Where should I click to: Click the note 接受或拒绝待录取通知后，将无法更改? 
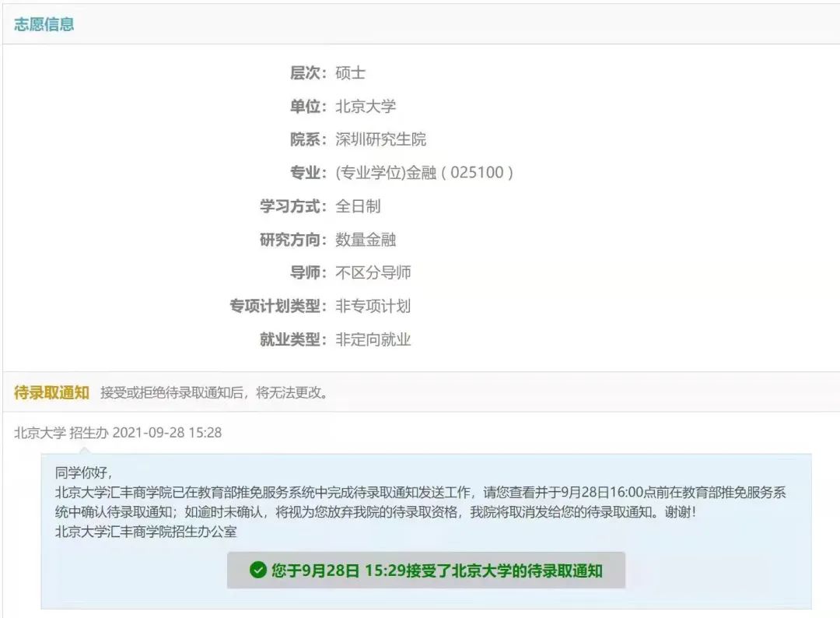[215, 392]
